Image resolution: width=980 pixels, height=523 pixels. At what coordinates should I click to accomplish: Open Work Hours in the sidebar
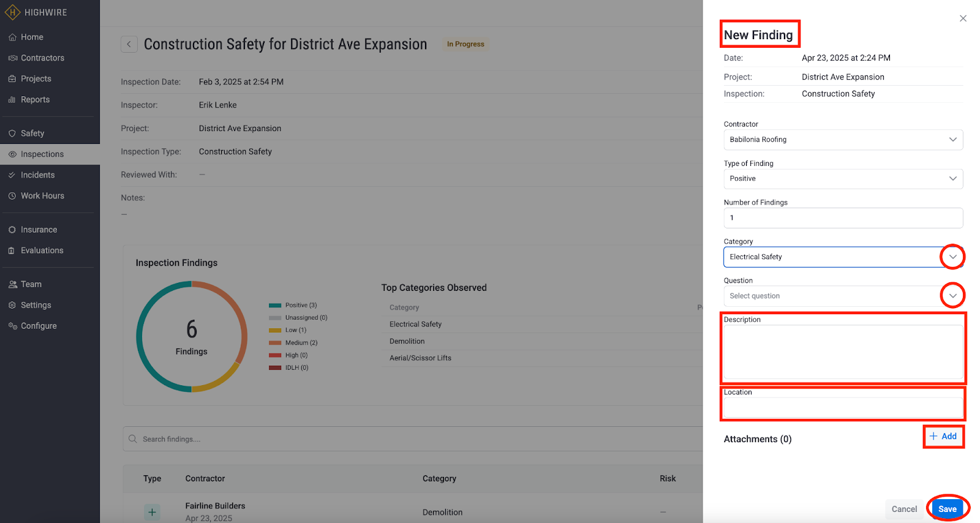point(42,196)
